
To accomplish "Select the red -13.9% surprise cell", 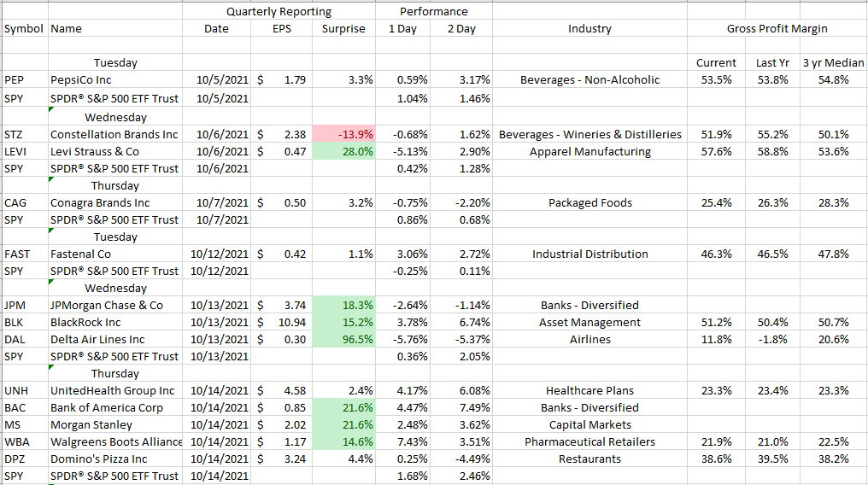I will click(x=343, y=134).
